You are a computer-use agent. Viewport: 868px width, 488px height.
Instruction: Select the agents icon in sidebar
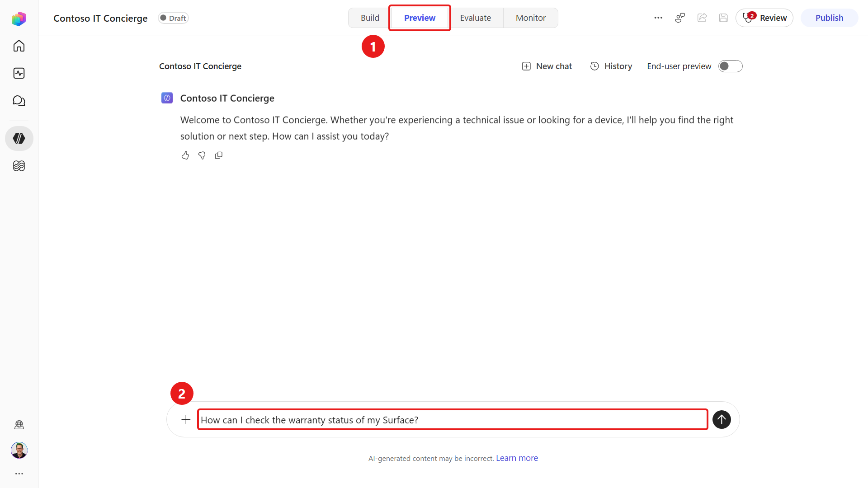click(x=19, y=138)
